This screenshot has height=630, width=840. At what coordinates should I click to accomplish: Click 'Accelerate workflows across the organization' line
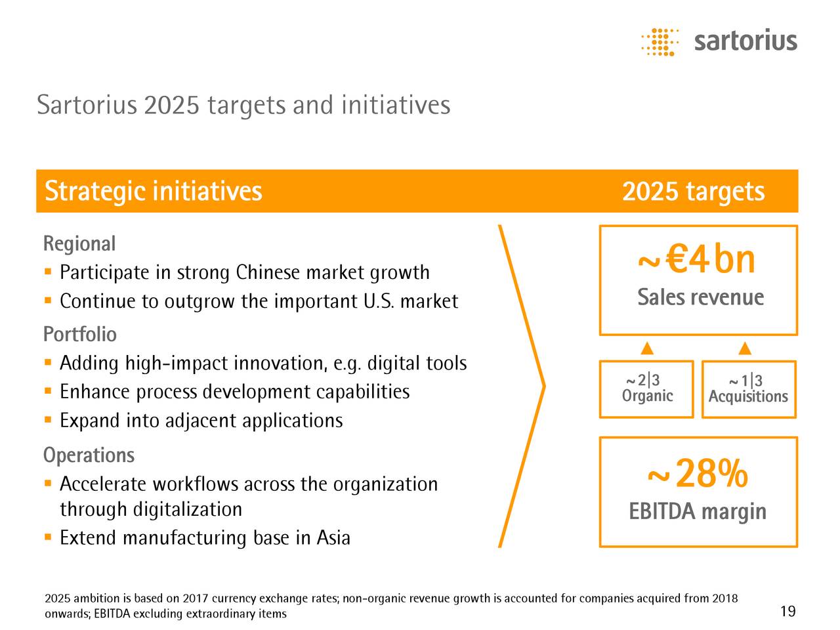pos(249,484)
